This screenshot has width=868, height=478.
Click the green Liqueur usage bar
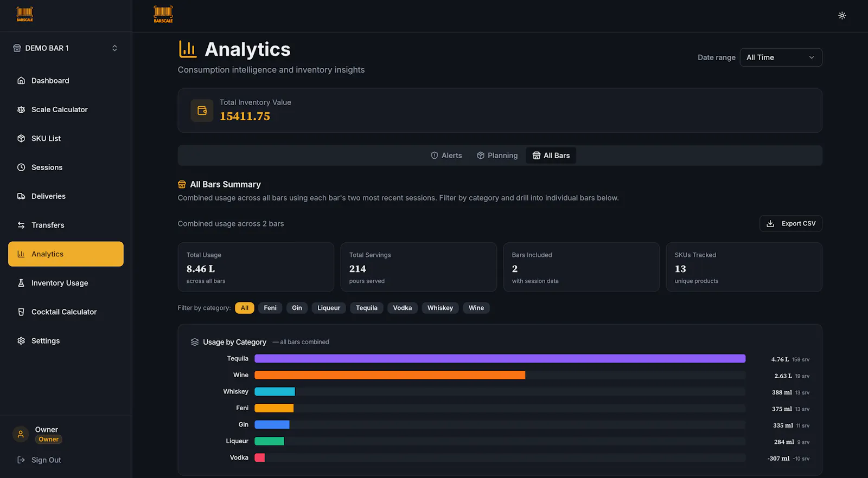(x=269, y=441)
